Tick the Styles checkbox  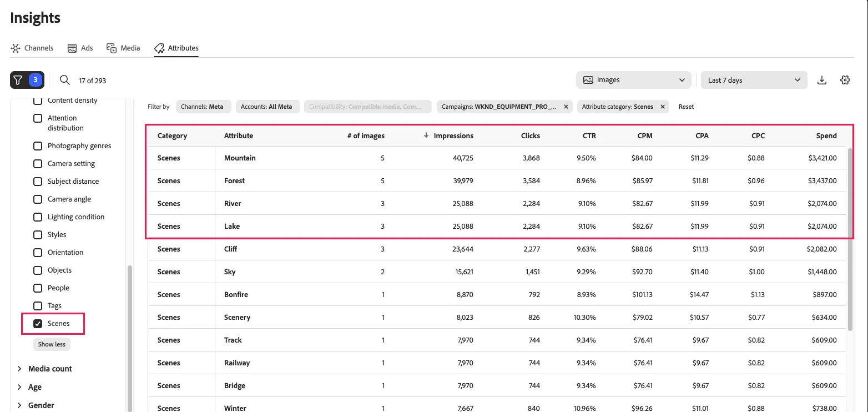pos(38,235)
